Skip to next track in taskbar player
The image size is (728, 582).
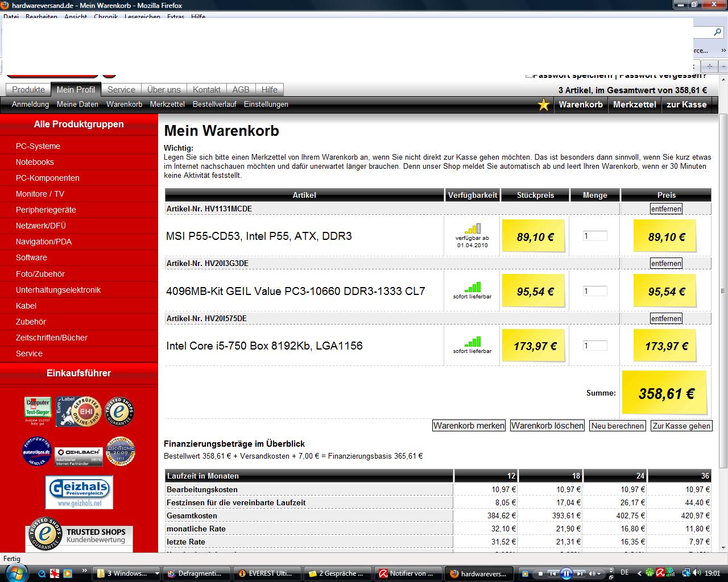pos(580,573)
